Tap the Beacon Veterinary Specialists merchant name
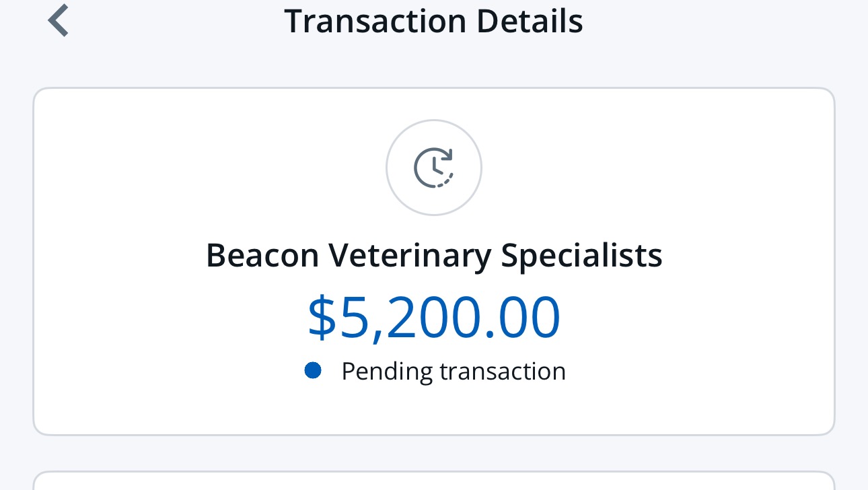Viewport: 868px width, 490px height. (434, 256)
